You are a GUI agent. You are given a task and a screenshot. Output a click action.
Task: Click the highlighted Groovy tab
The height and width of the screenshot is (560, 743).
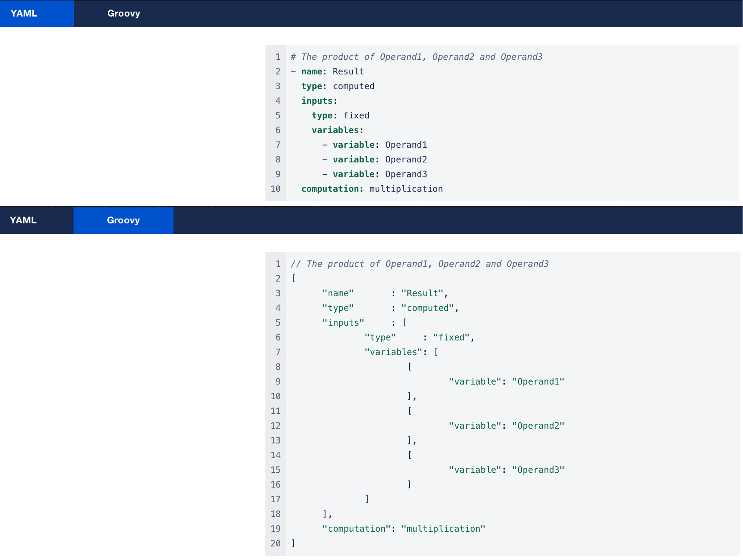pos(123,220)
